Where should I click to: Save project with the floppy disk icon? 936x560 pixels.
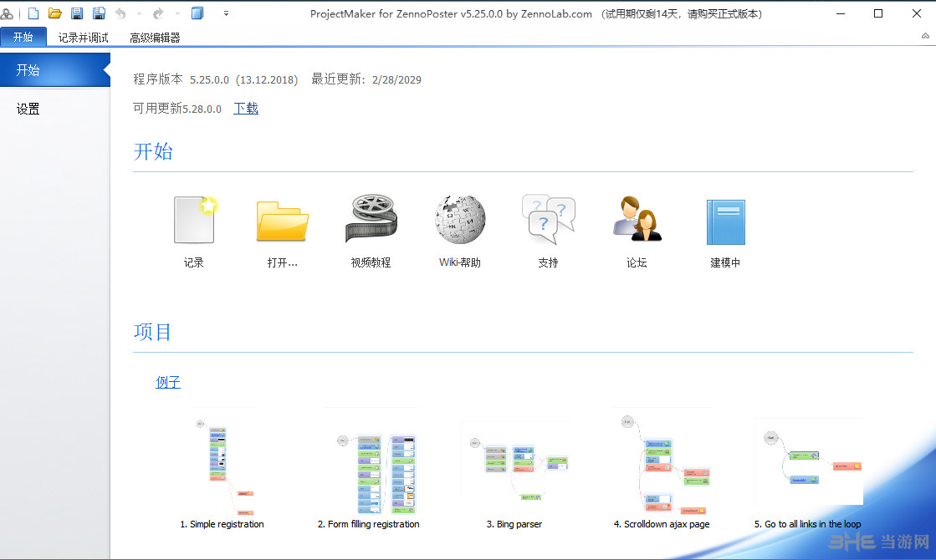tap(77, 13)
